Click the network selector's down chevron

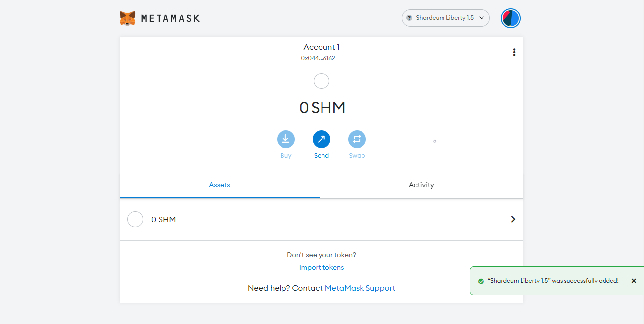pyautogui.click(x=482, y=18)
